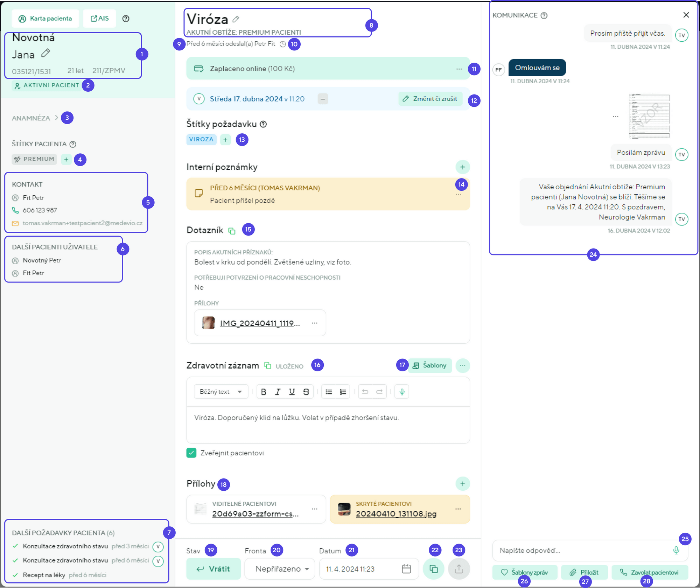This screenshot has height=588, width=700.
Task: Toggle the Zveřejnit pacientovi checkbox
Action: tap(191, 453)
